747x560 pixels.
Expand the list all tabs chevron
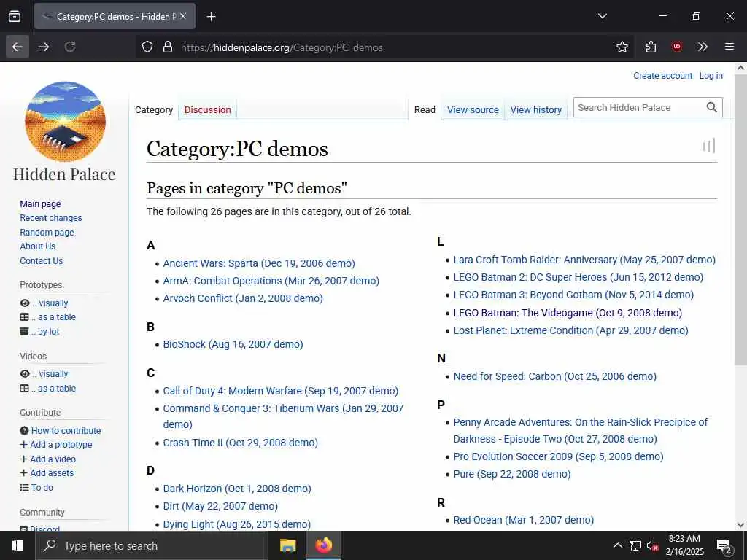coord(602,16)
